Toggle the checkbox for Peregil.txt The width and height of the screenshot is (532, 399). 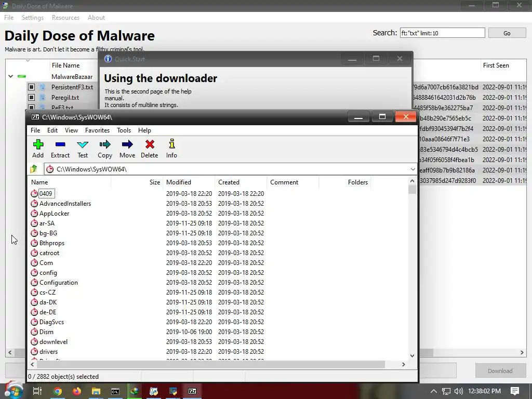31,97
